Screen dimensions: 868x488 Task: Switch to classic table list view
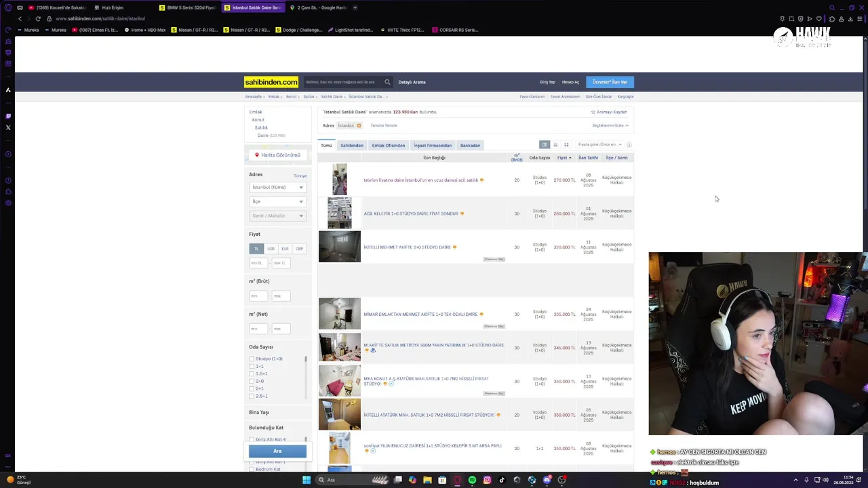pyautogui.click(x=544, y=144)
